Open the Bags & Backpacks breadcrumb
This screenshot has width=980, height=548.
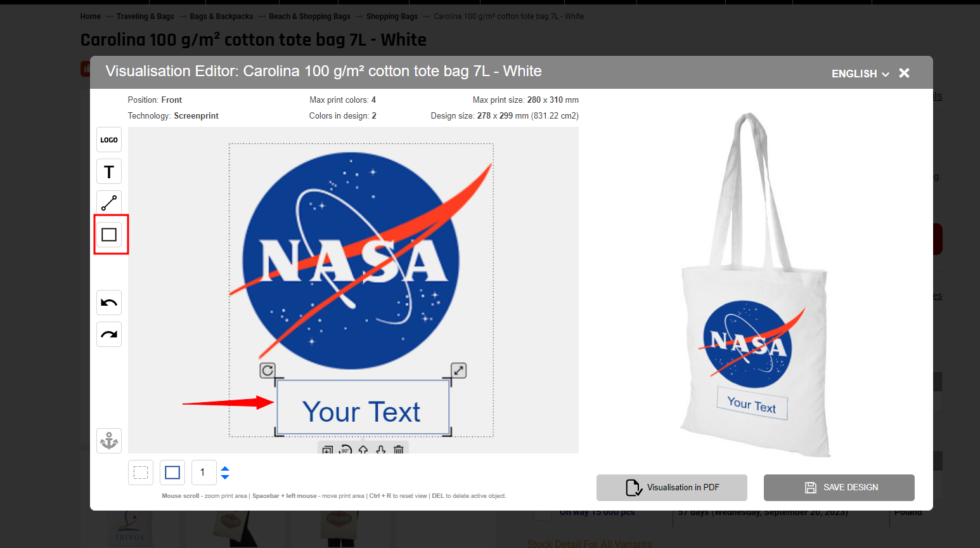click(221, 16)
